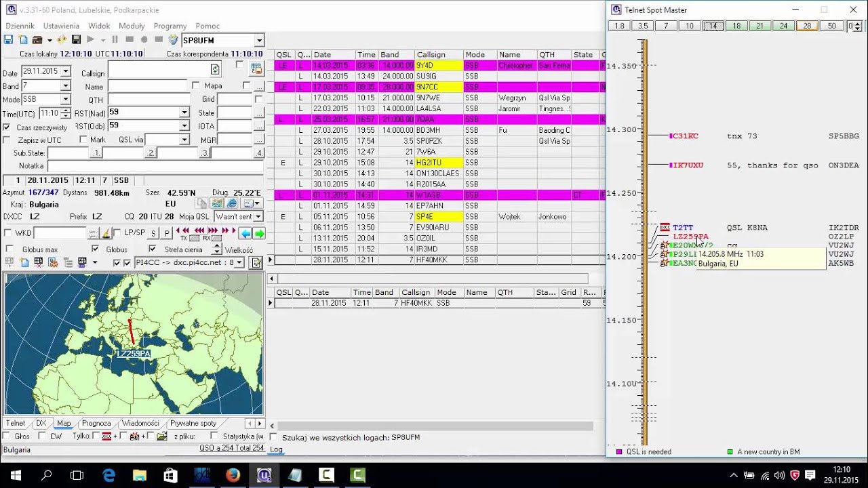The image size is (868, 488).
Task: Click the calendar icon beside the Callsign field
Action: pos(256,68)
